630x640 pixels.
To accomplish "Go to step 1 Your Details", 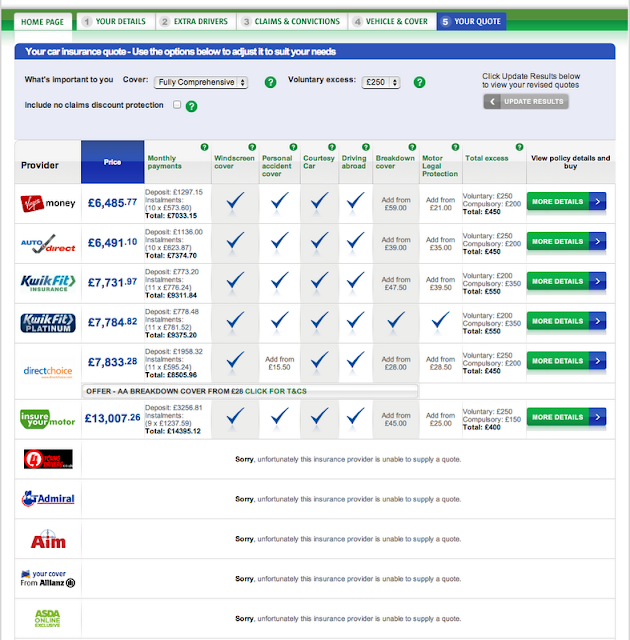I will click(116, 21).
